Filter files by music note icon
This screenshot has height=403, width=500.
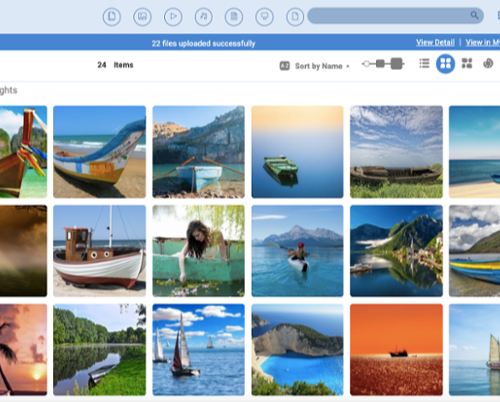pyautogui.click(x=204, y=16)
